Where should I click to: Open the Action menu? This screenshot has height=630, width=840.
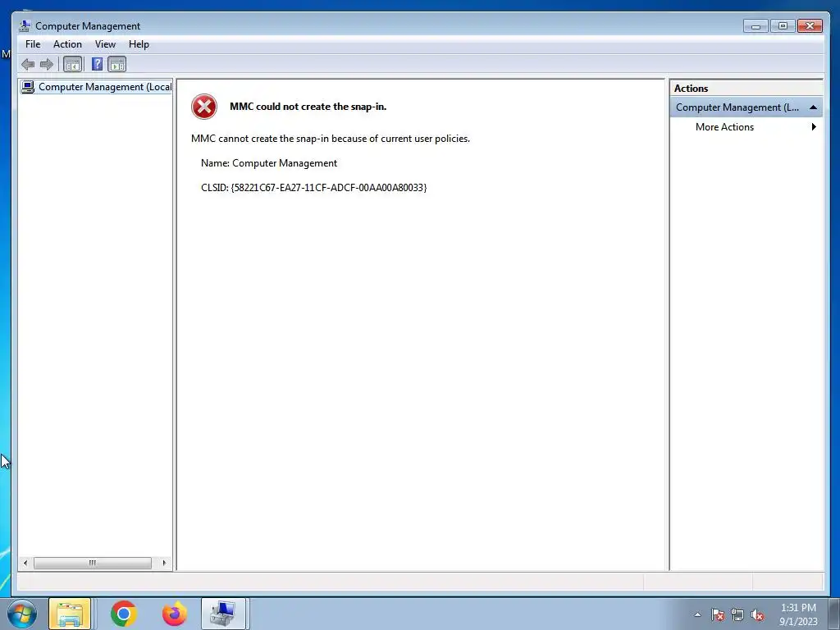pos(67,44)
